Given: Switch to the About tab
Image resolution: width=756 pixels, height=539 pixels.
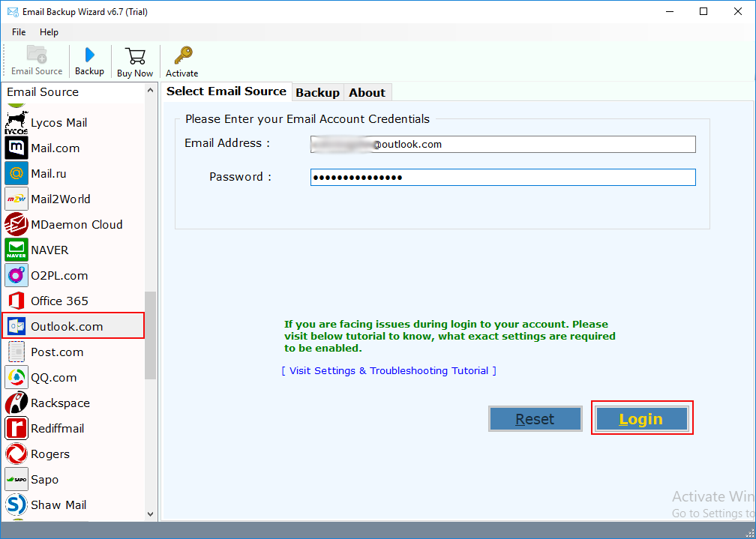Looking at the screenshot, I should click(x=367, y=92).
